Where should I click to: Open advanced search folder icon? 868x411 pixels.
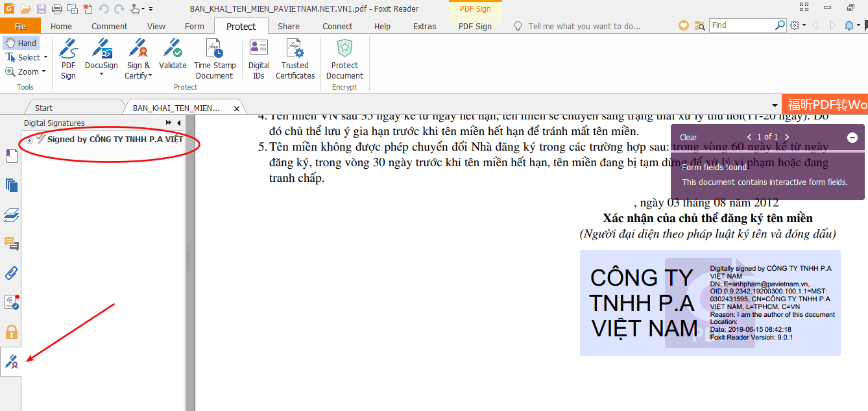coord(699,25)
